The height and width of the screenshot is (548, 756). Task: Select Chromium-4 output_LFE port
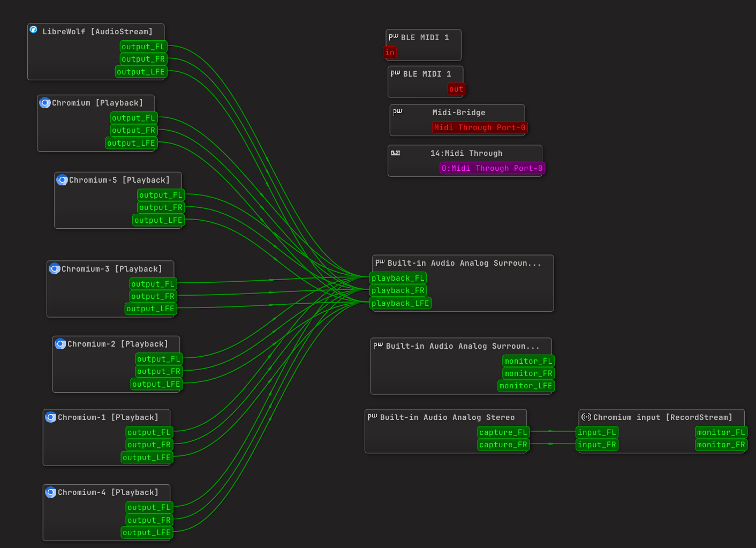147,532
